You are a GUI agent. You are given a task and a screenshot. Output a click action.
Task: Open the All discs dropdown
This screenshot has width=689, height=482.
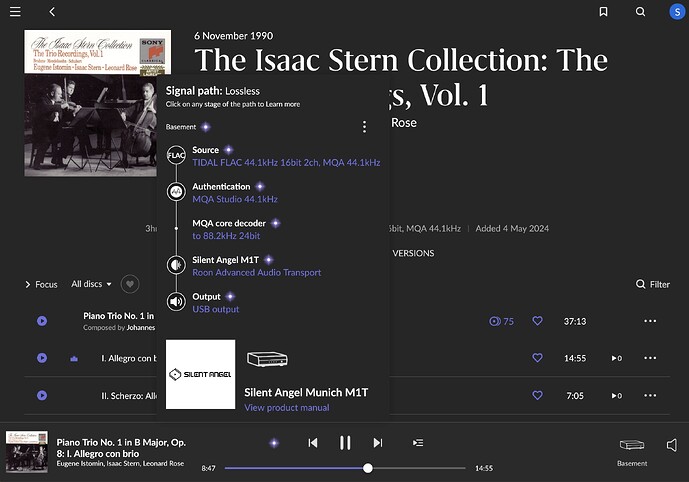[91, 284]
